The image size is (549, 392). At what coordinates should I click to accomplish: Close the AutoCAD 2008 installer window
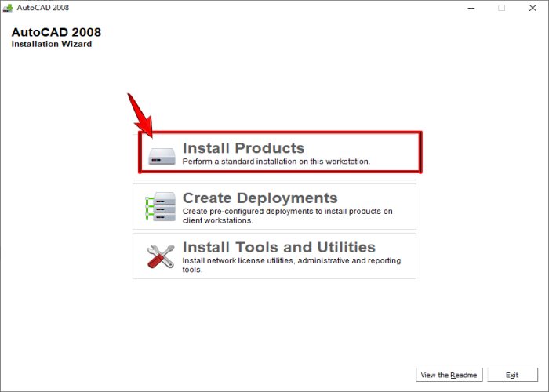533,8
